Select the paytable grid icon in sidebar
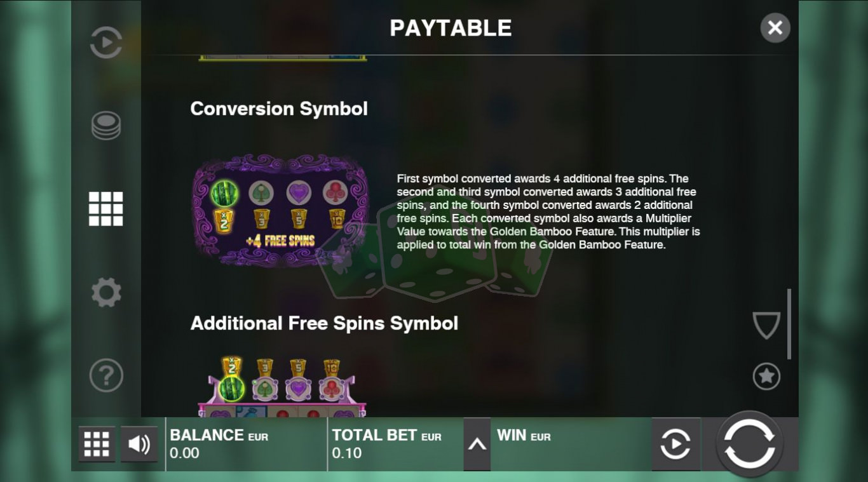868x482 pixels. (x=106, y=209)
